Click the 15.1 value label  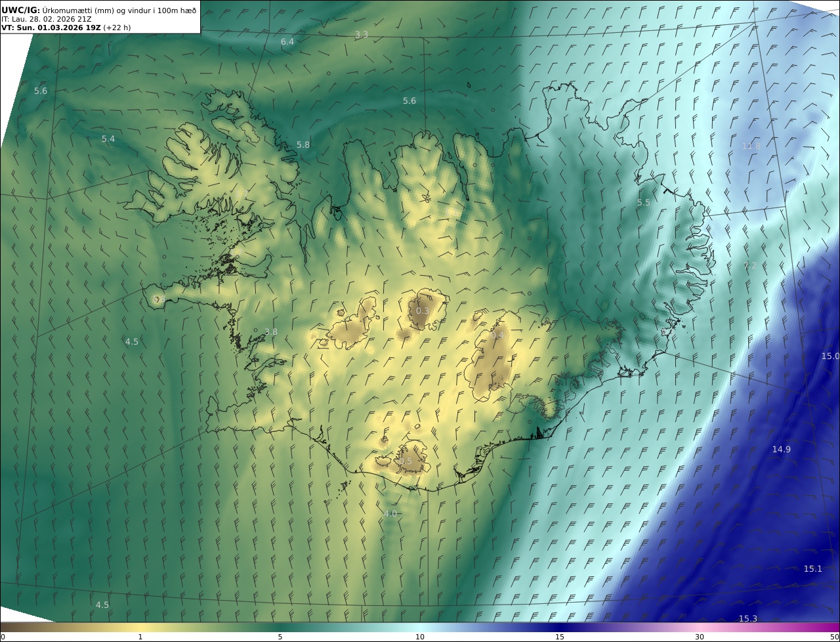tap(812, 568)
